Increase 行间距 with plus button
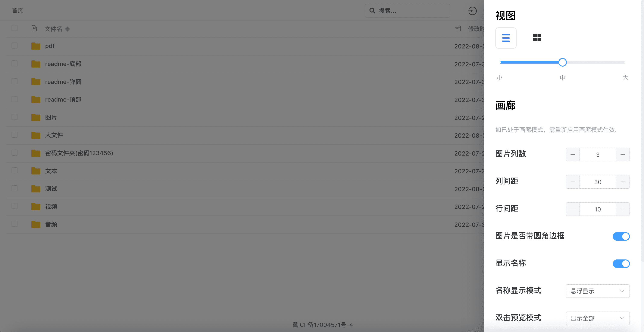This screenshot has height=332, width=644. click(x=623, y=209)
